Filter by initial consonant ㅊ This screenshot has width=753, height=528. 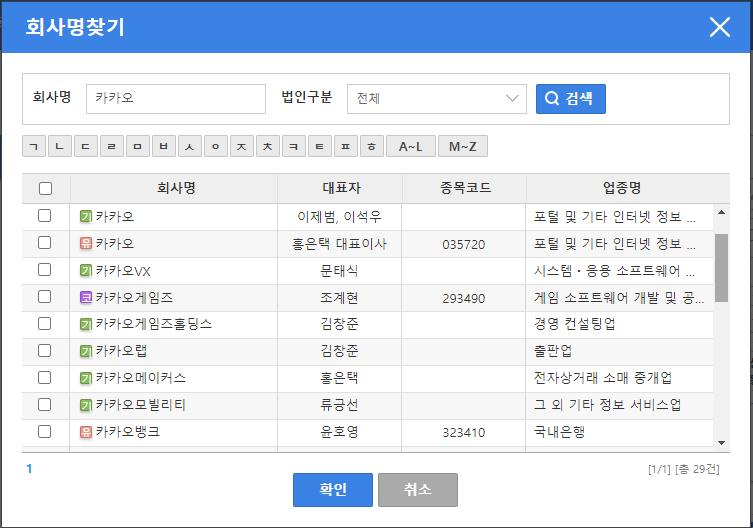tap(267, 146)
